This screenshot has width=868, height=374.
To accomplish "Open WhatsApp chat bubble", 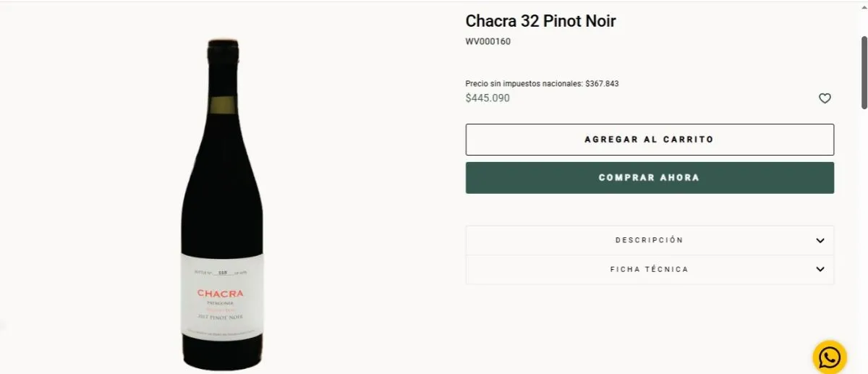I will pos(829,357).
